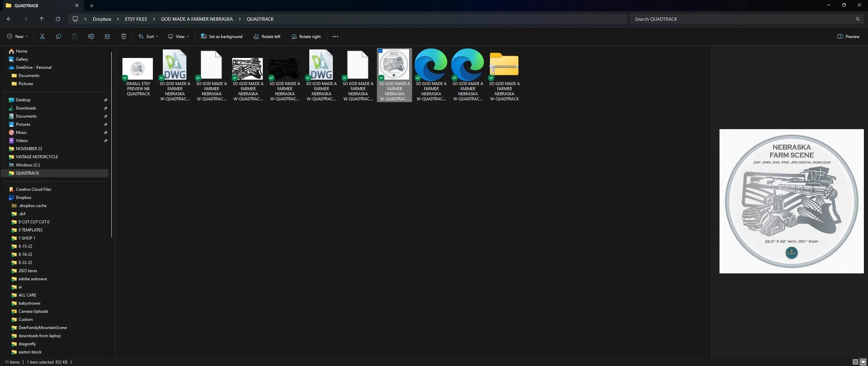This screenshot has width=868, height=366.
Task: Click Rotate right button
Action: [x=306, y=36]
